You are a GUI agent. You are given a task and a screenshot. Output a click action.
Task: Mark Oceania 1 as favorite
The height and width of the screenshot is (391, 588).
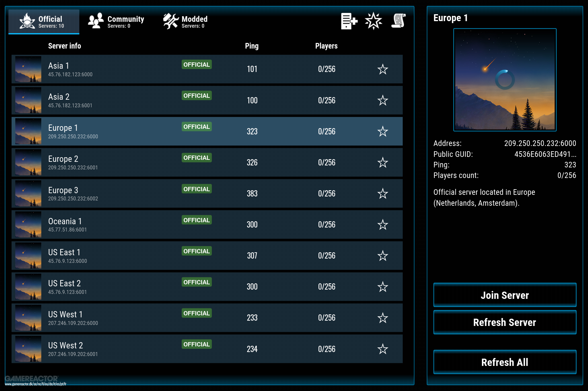pyautogui.click(x=383, y=225)
